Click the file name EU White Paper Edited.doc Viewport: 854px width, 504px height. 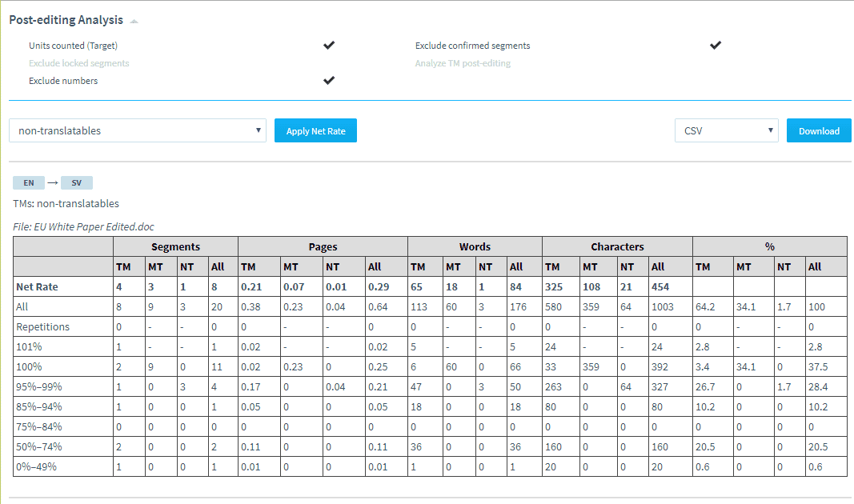pos(94,227)
